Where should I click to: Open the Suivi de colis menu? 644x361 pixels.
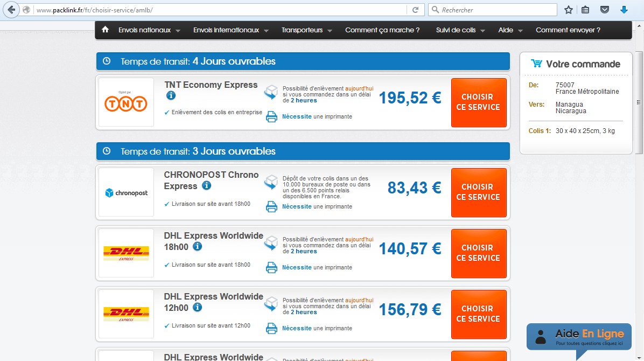(456, 30)
